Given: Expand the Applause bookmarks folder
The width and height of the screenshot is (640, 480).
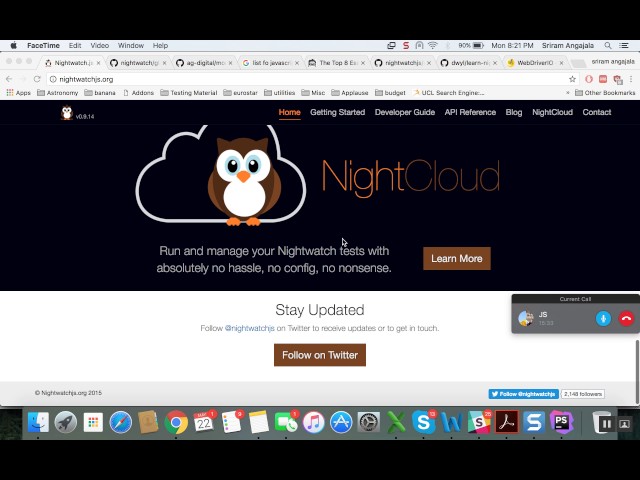Looking at the screenshot, I should (350, 93).
